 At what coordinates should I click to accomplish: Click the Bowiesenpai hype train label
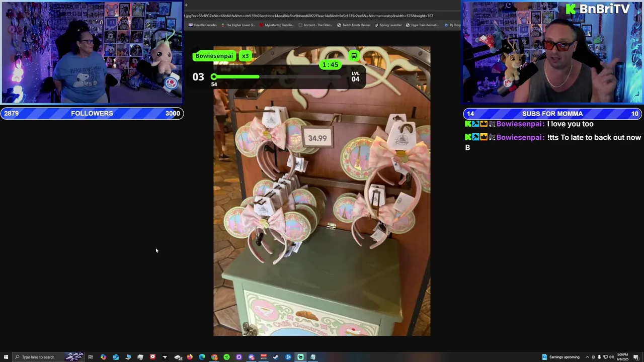[x=214, y=56]
